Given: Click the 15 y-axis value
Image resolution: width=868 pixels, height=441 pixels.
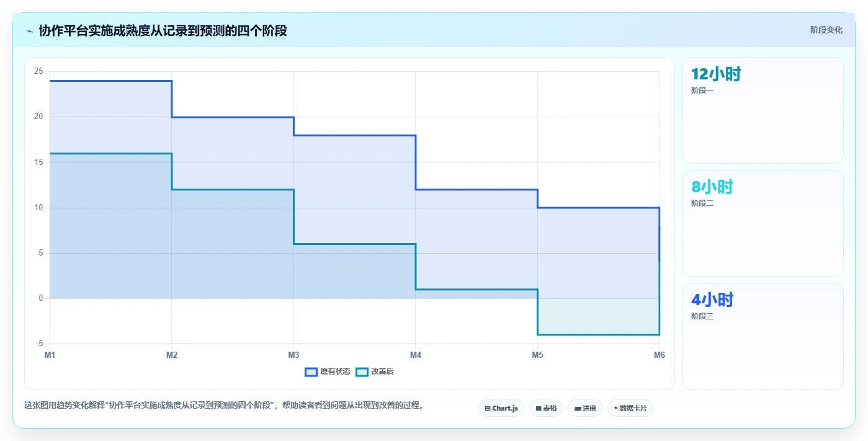Looking at the screenshot, I should 38,162.
